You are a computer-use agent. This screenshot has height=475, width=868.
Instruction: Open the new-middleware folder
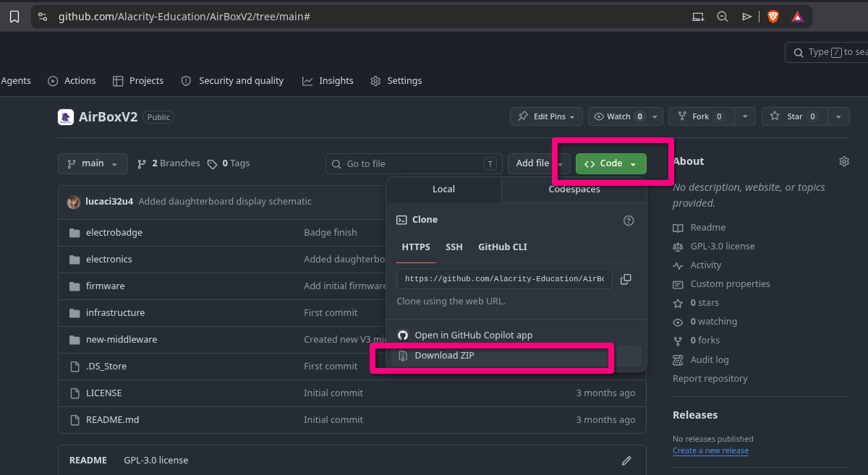pyautogui.click(x=122, y=340)
